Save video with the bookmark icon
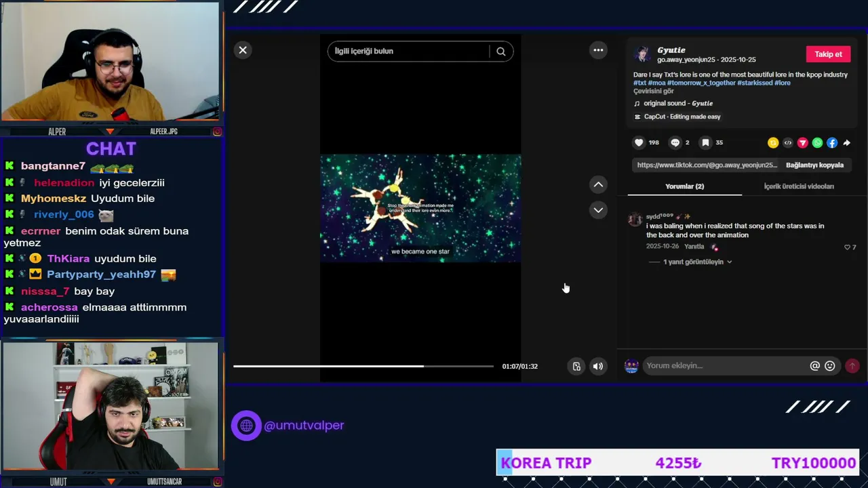This screenshot has height=488, width=868. pos(705,142)
